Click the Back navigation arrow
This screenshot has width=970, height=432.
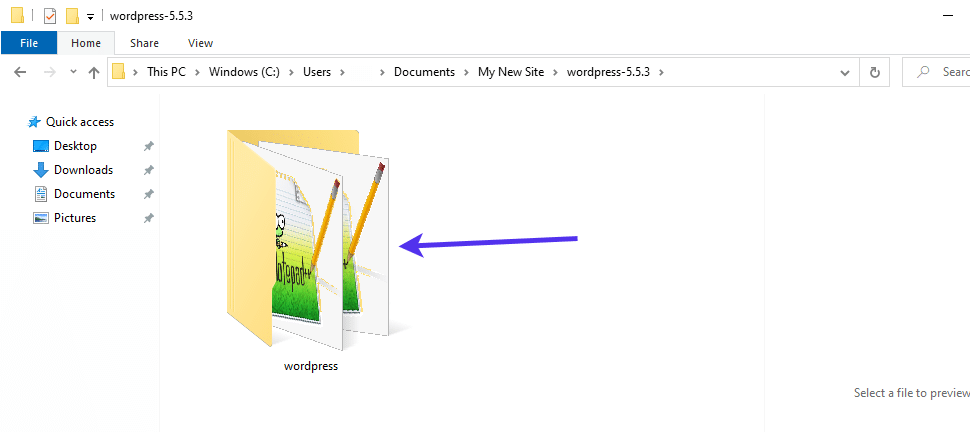coord(20,72)
